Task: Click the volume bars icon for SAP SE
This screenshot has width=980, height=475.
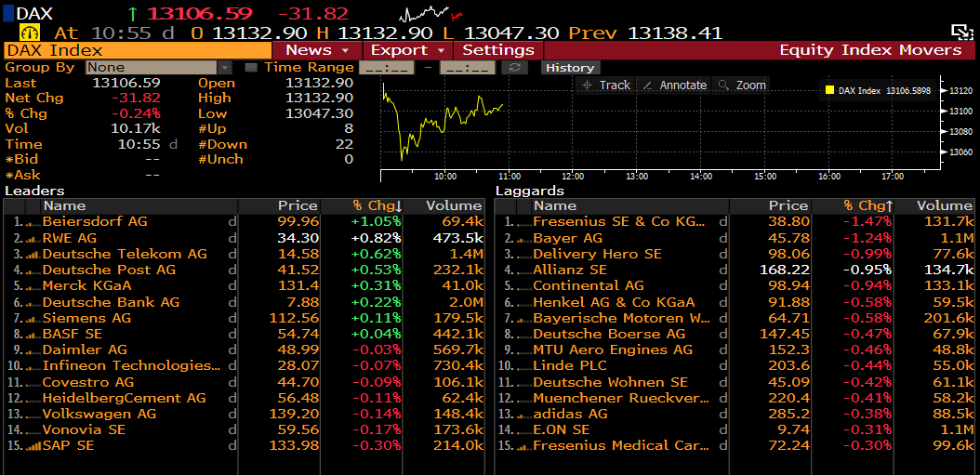Action: click(x=33, y=445)
